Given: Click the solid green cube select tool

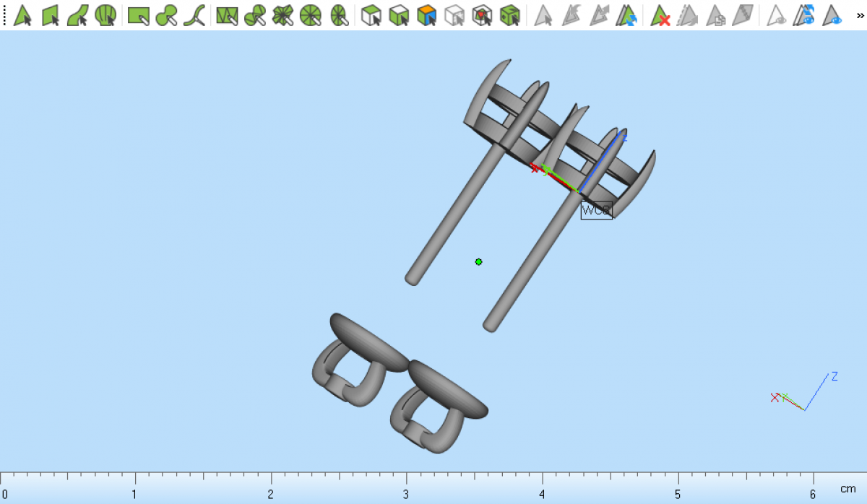Looking at the screenshot, I should point(510,15).
